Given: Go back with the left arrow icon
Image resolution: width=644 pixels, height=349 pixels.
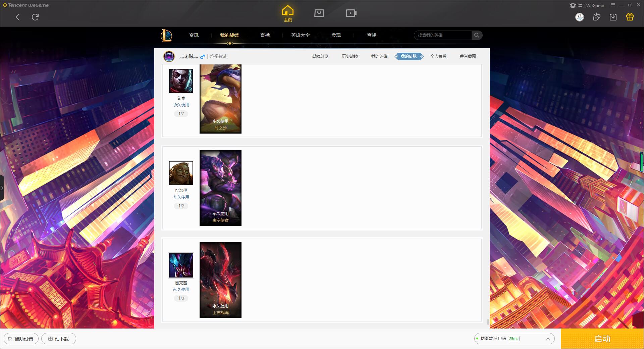Looking at the screenshot, I should tap(18, 17).
